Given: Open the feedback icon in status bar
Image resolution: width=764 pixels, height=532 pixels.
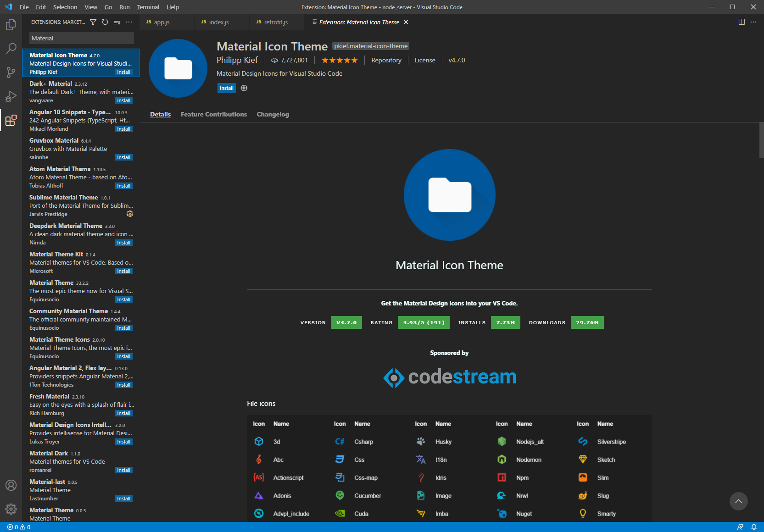Looking at the screenshot, I should coord(740,527).
